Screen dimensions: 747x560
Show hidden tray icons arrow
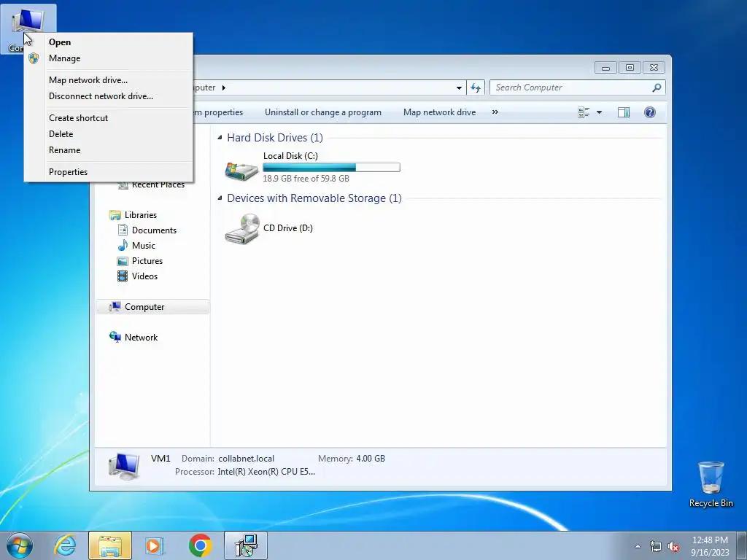click(638, 547)
